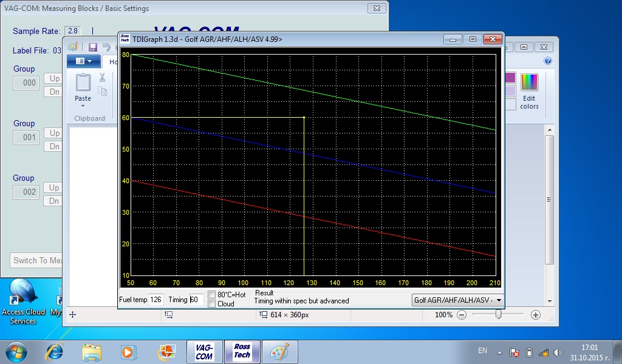Click the Paste clipboard icon
This screenshot has height=364, width=622.
[83, 81]
